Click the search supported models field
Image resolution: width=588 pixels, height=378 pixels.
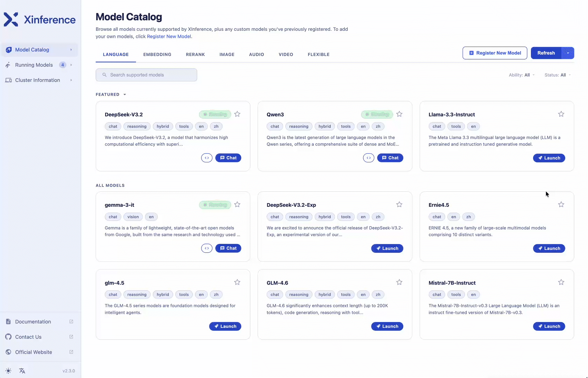coord(146,75)
